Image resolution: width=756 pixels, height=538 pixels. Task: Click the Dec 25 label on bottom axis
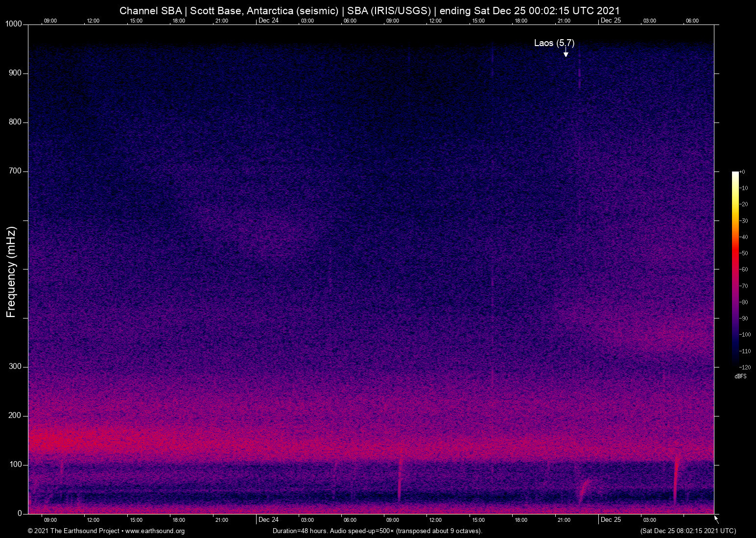click(x=611, y=519)
